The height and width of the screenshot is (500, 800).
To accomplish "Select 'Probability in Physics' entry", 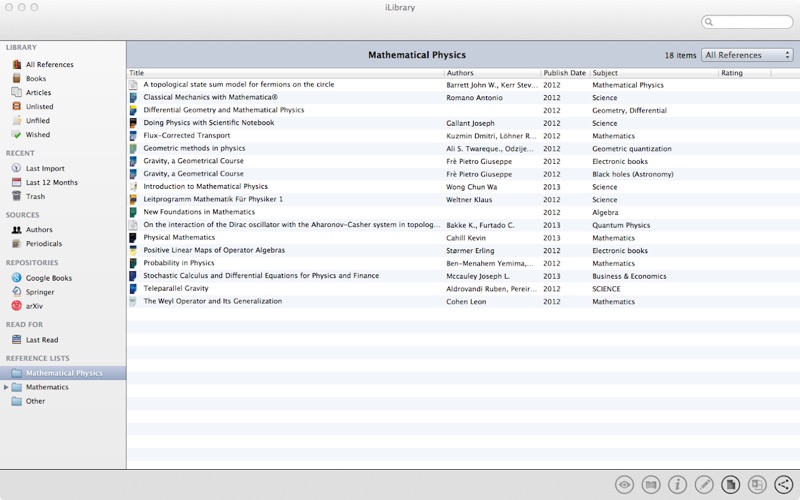I will click(x=463, y=263).
